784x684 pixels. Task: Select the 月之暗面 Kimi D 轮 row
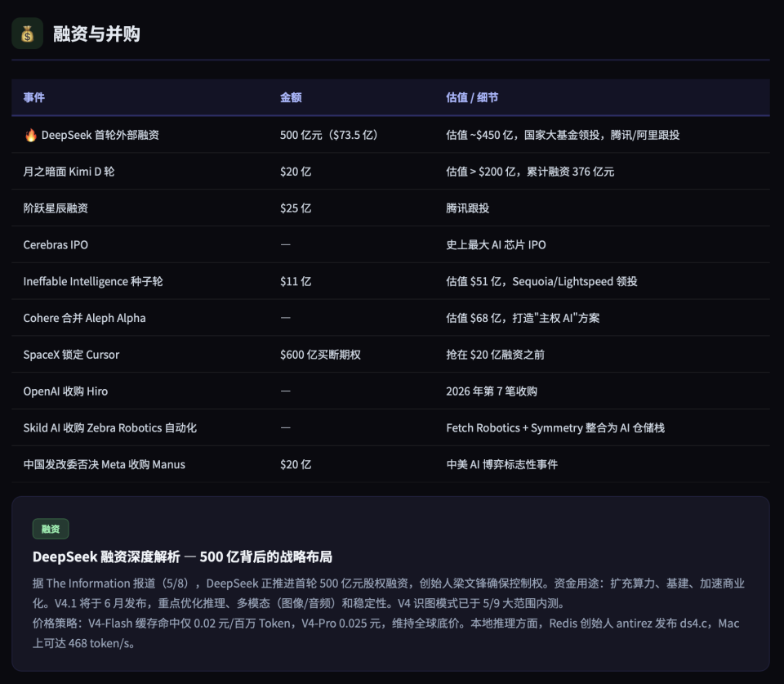click(390, 172)
